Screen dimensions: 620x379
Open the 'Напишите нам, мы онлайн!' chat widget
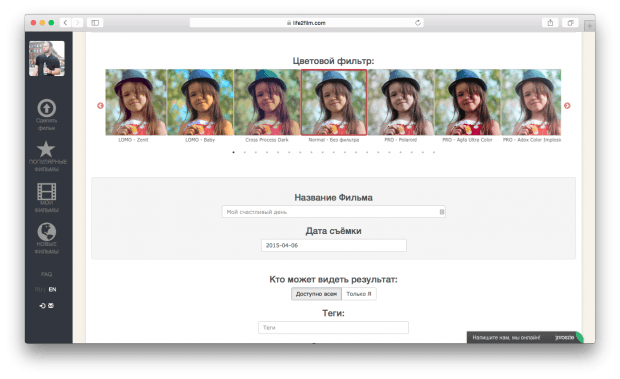[x=524, y=338]
